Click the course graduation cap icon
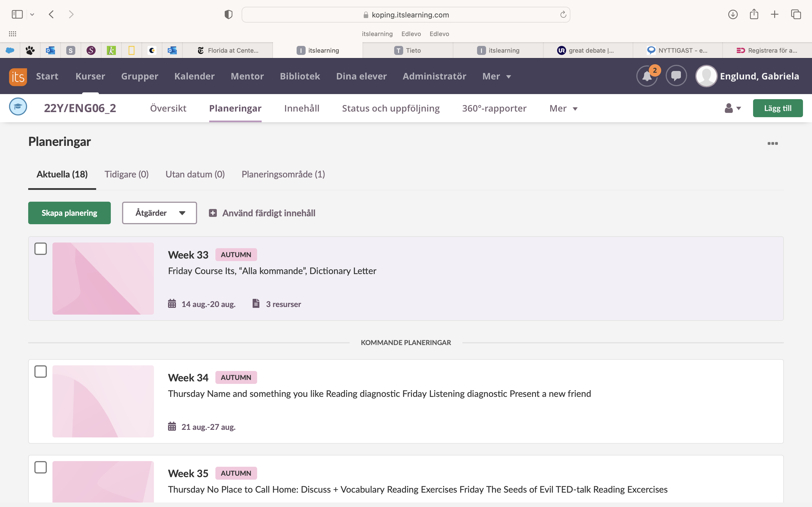This screenshot has height=507, width=812. [x=18, y=107]
